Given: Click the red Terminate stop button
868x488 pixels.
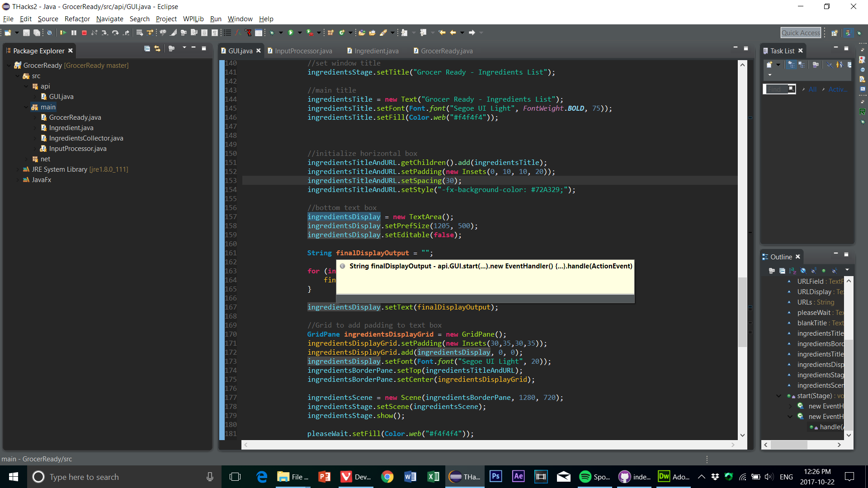Looking at the screenshot, I should click(x=84, y=33).
